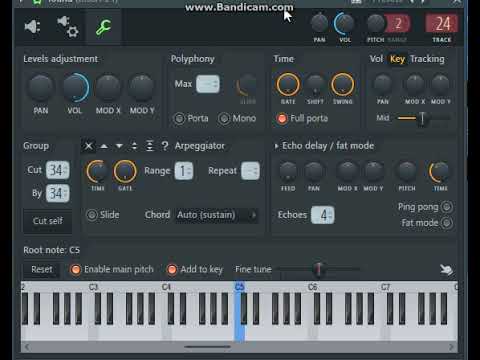Screen dimensions: 480x360
Task: Enable the Porta option
Action: click(x=179, y=118)
